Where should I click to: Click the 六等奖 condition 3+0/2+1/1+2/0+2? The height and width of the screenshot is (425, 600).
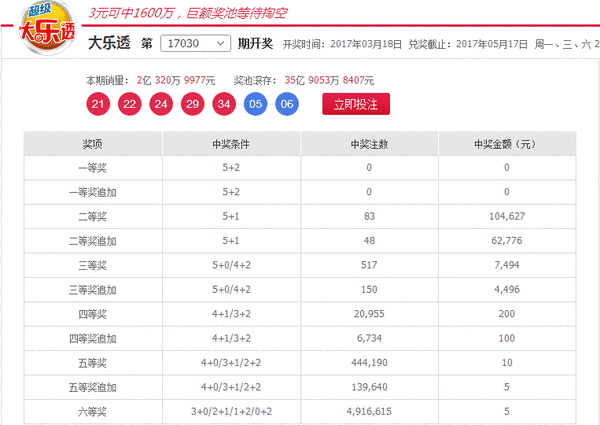[x=232, y=412]
